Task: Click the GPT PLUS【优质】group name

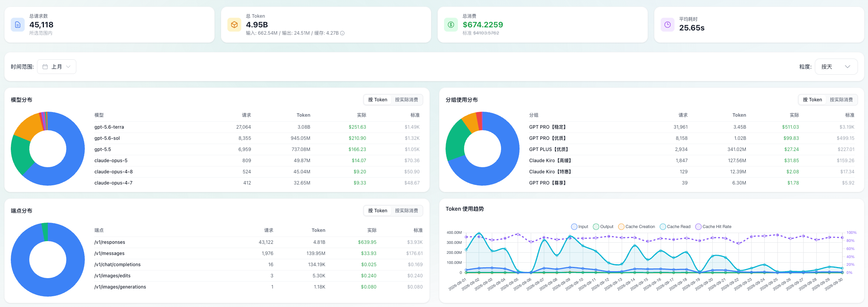Action: [x=549, y=149]
